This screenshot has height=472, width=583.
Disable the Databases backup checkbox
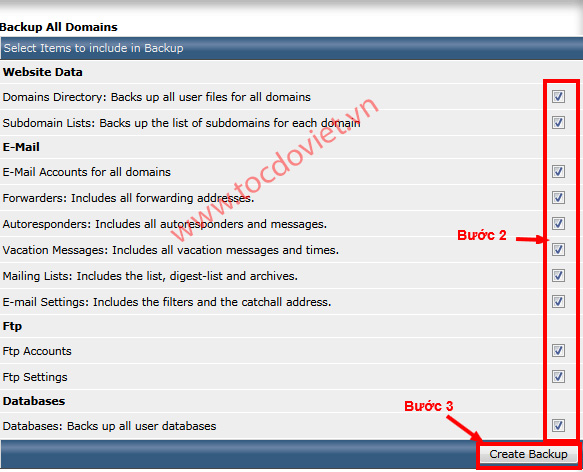coord(558,426)
